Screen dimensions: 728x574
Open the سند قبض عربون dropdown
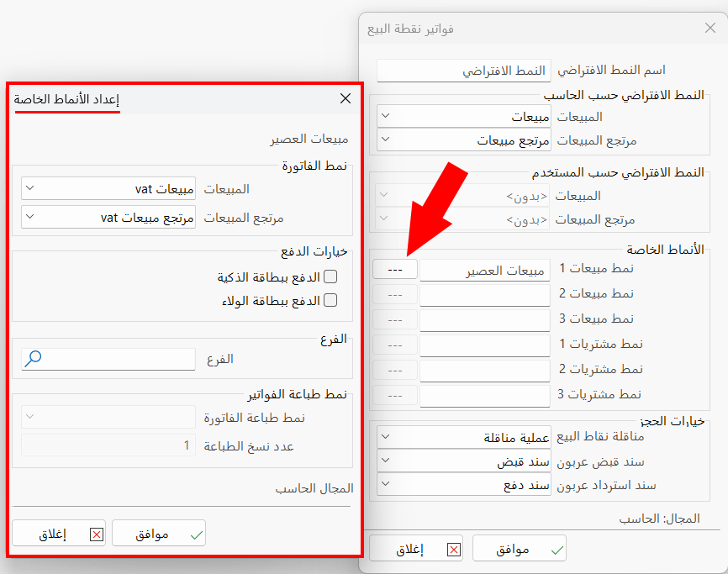387,461
